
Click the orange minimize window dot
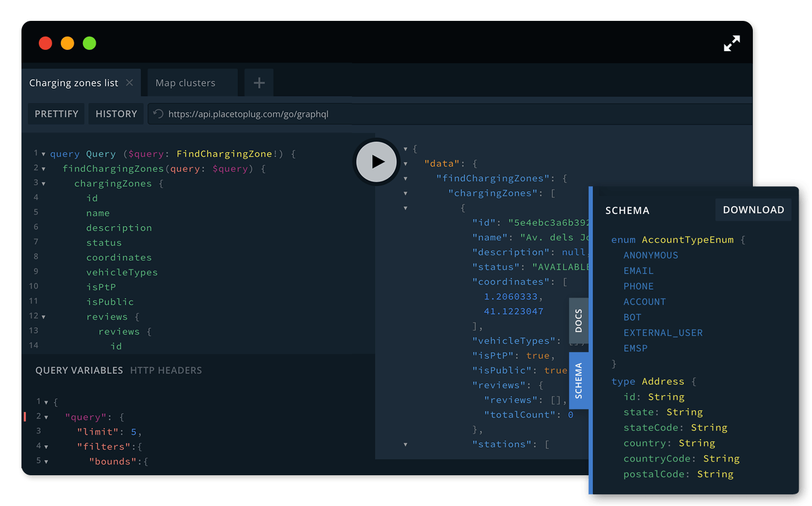tap(67, 44)
